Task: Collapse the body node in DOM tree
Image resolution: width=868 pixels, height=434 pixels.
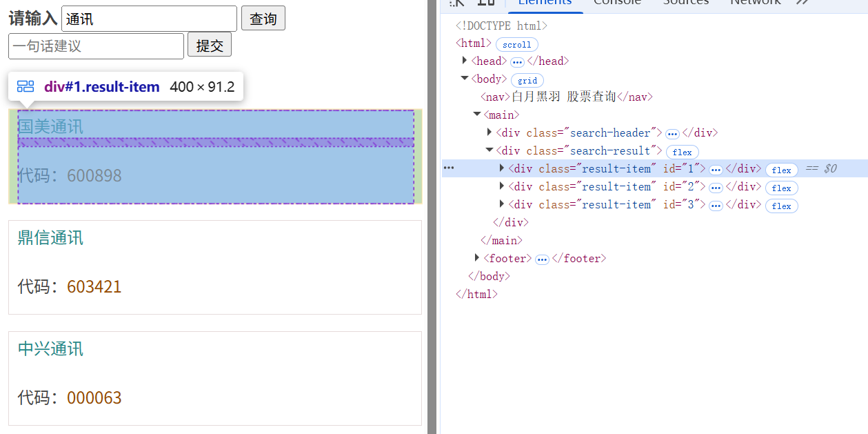Action: pos(465,79)
